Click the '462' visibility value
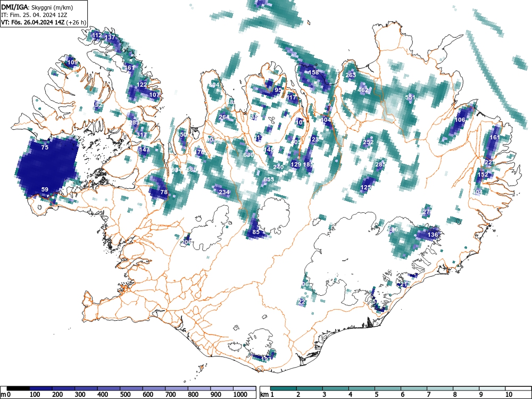Viewport: 532px width, 399px height. pos(363,90)
